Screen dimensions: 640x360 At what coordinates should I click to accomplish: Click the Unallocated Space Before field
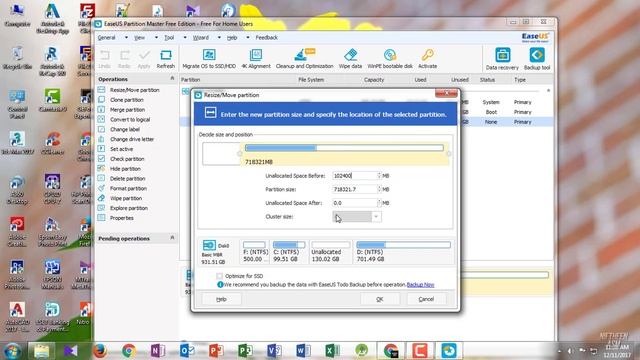tap(354, 176)
